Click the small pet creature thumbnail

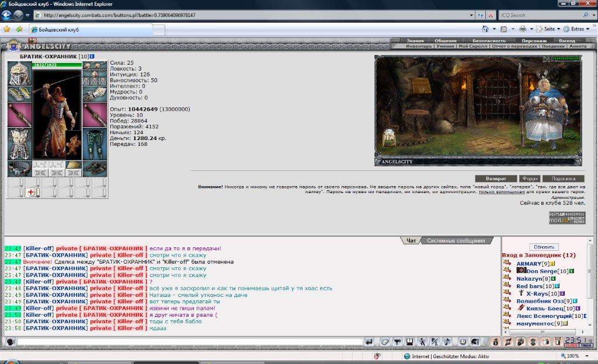point(73,145)
